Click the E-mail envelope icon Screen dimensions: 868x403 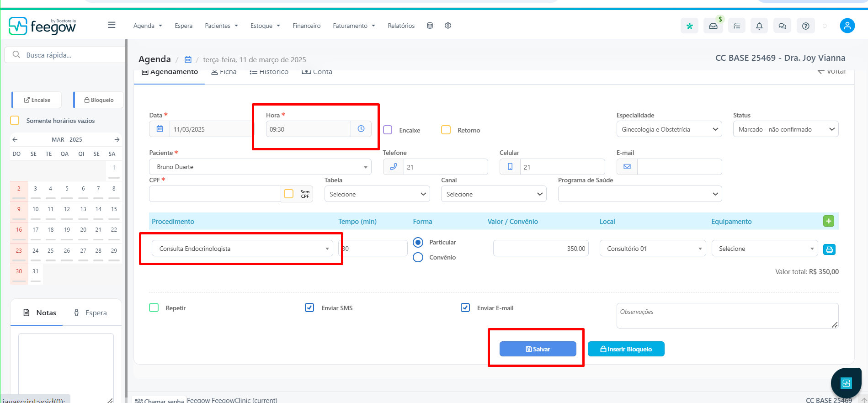pos(627,167)
